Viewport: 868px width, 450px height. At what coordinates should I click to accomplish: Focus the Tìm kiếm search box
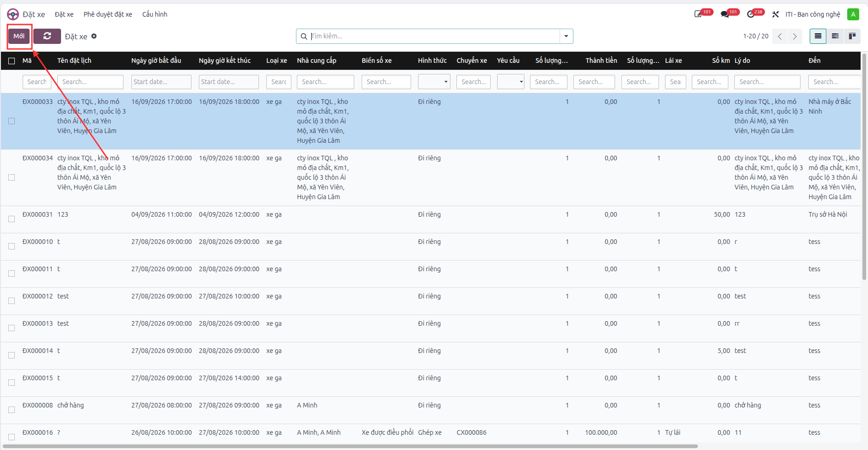(x=435, y=36)
